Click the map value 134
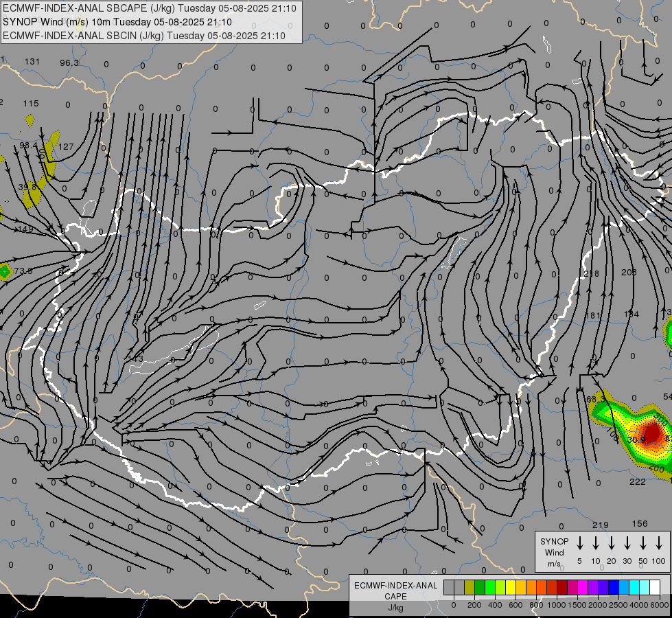Viewport: 672px width, 618px height. [632, 314]
